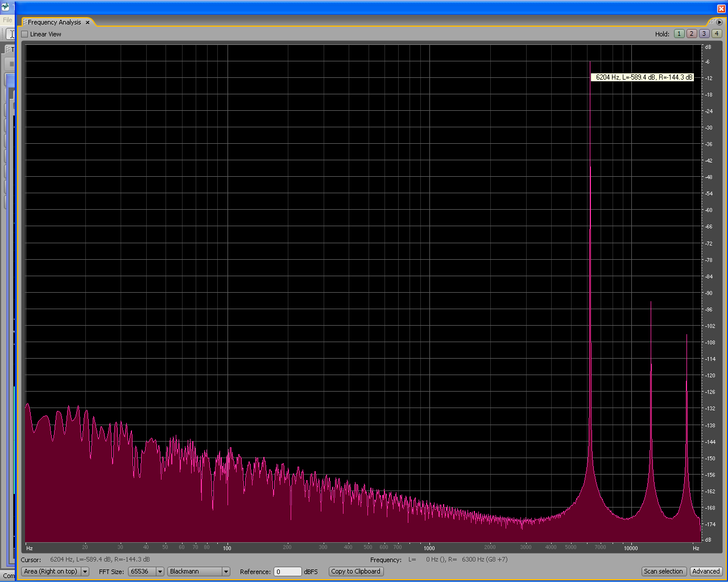This screenshot has width=728, height=582.
Task: Open the FFT Size 65536 dropdown
Action: (x=146, y=571)
